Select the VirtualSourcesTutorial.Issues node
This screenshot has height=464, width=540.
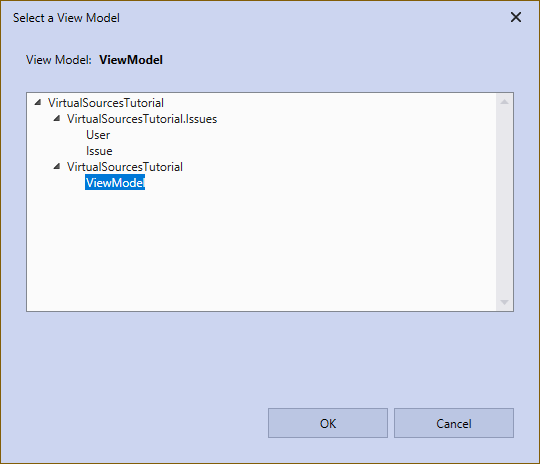pyautogui.click(x=142, y=119)
